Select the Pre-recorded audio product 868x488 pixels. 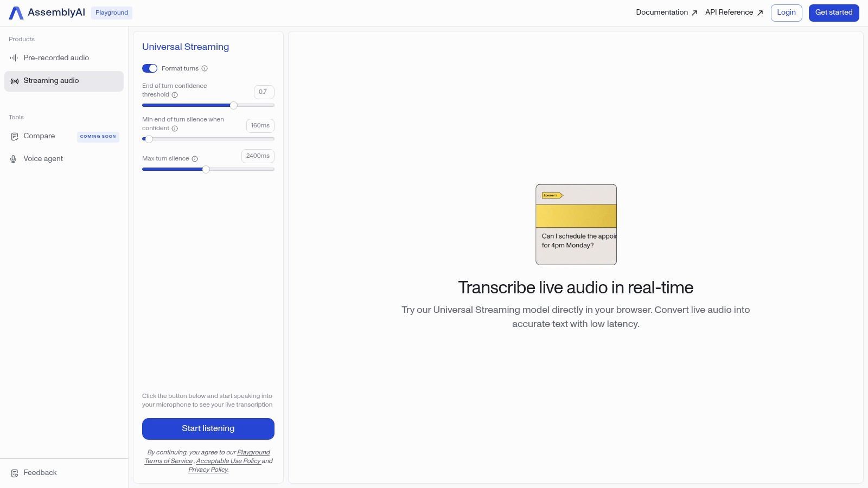(x=56, y=57)
